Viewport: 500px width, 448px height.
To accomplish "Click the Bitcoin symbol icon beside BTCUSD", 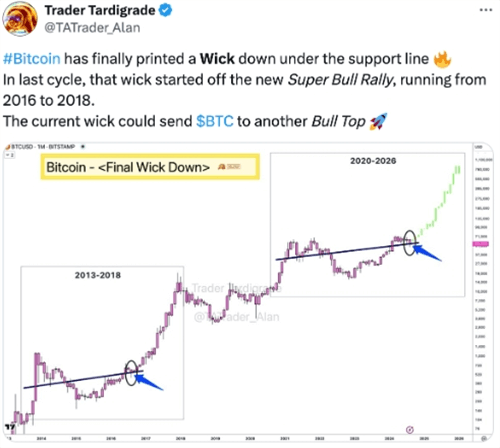I will coord(8,147).
